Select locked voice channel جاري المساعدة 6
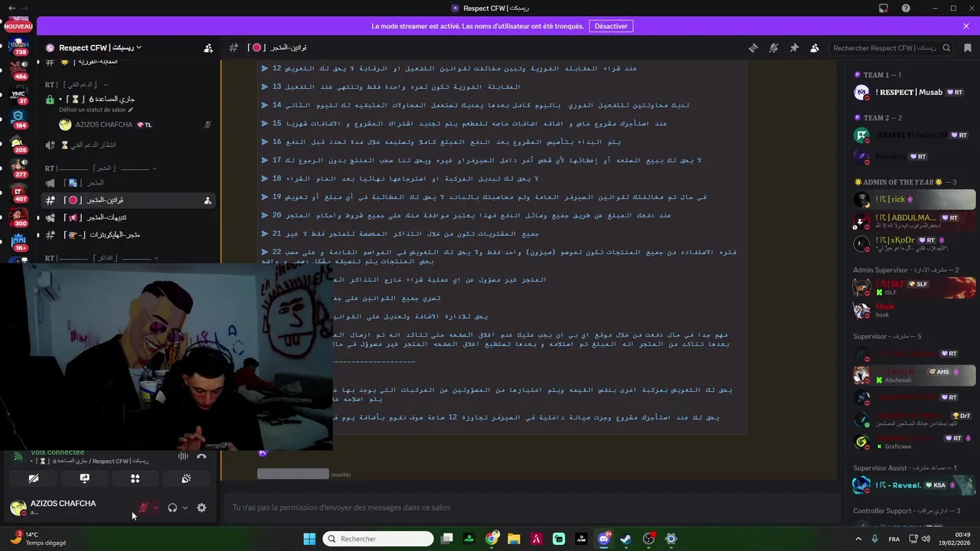 coord(128,99)
